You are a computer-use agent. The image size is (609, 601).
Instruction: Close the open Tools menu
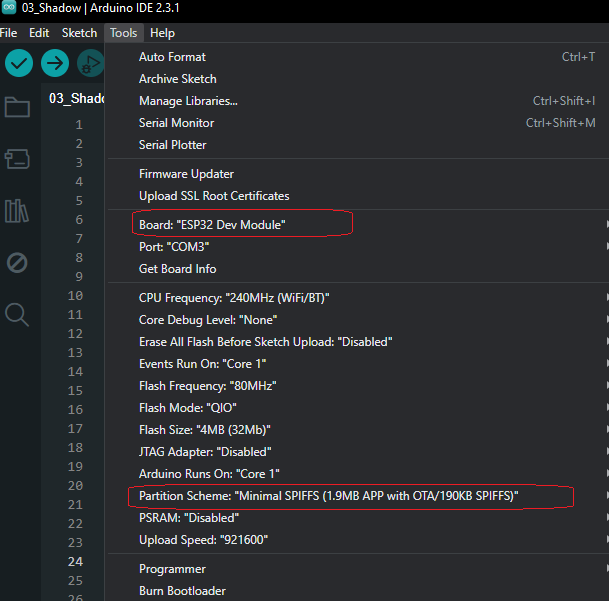point(124,33)
